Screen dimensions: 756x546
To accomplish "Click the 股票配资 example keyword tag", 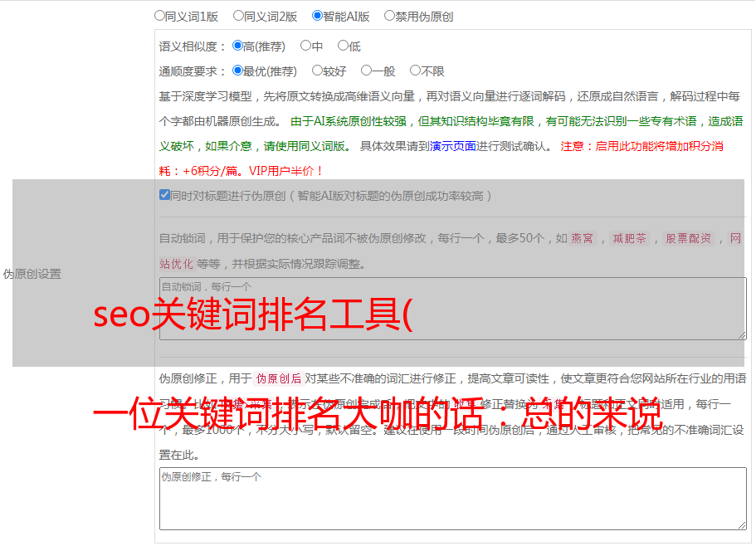I will pyautogui.click(x=689, y=238).
